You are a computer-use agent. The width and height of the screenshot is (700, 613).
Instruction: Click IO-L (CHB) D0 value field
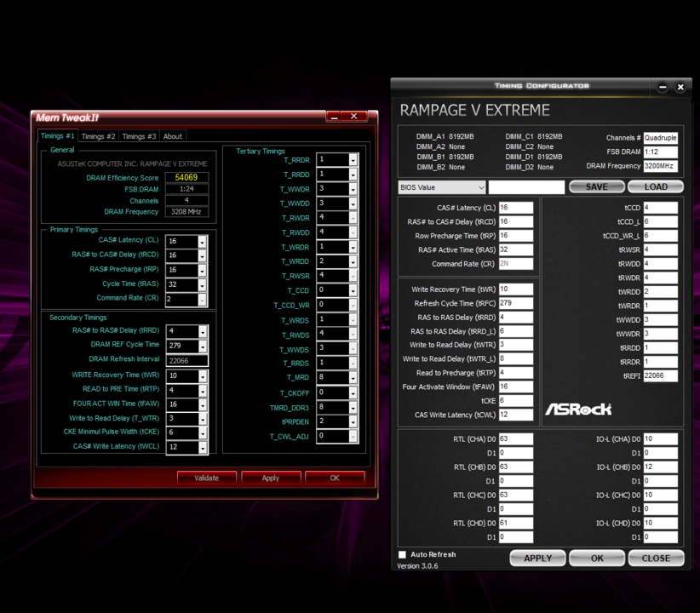(x=660, y=467)
